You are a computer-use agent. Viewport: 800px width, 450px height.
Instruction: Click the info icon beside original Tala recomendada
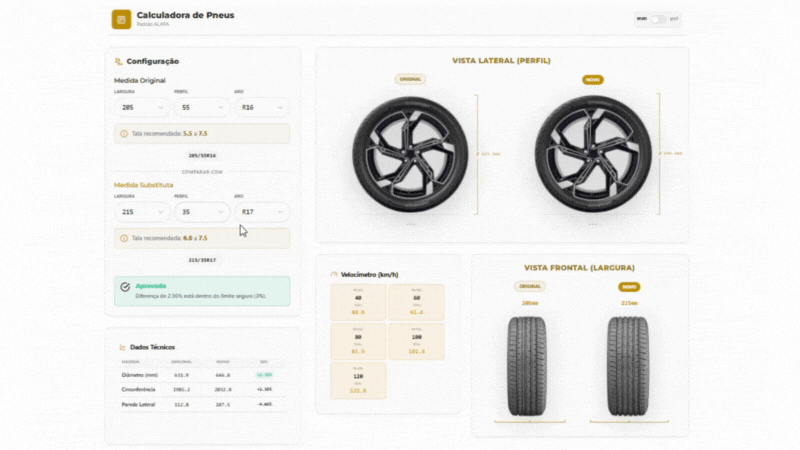124,133
